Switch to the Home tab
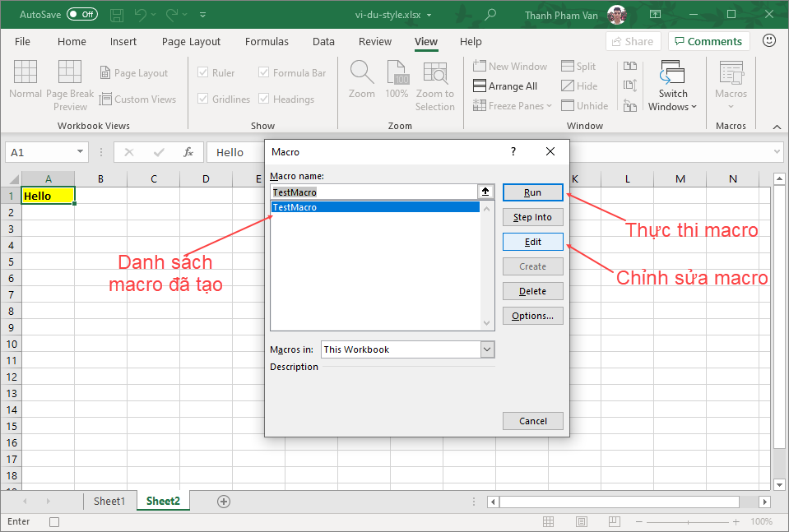This screenshot has width=789, height=532. click(72, 41)
